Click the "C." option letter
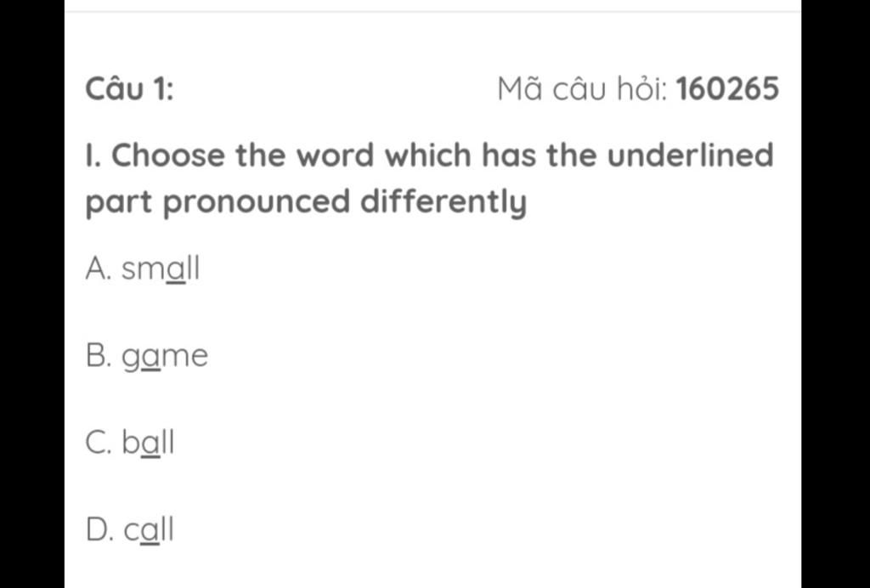The width and height of the screenshot is (870, 588). (100, 443)
